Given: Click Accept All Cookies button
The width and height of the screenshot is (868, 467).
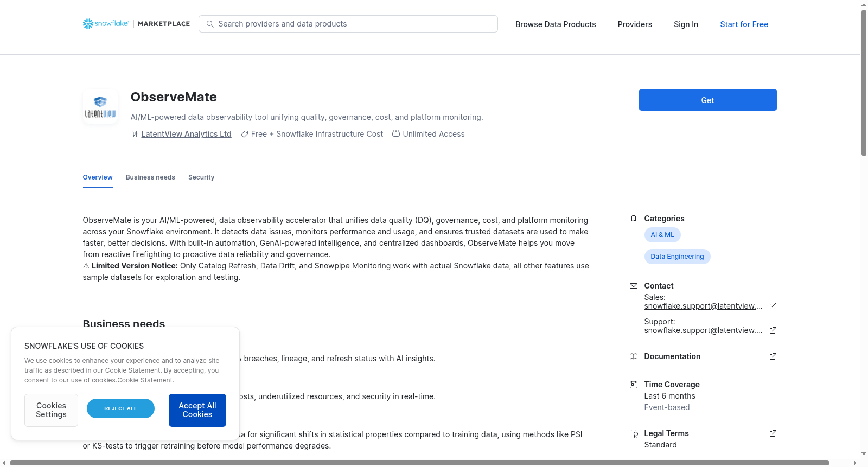Looking at the screenshot, I should click(x=197, y=410).
